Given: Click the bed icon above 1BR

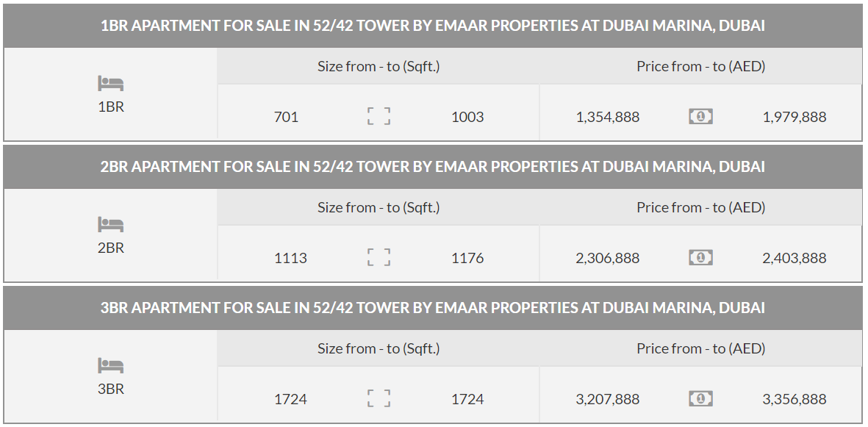Looking at the screenshot, I should 111,83.
